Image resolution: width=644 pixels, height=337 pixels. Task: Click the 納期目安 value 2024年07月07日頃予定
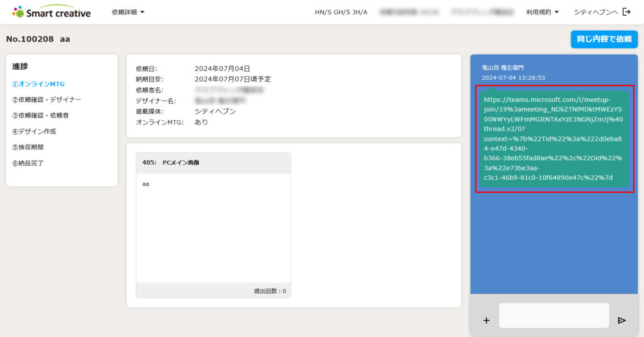click(x=233, y=79)
